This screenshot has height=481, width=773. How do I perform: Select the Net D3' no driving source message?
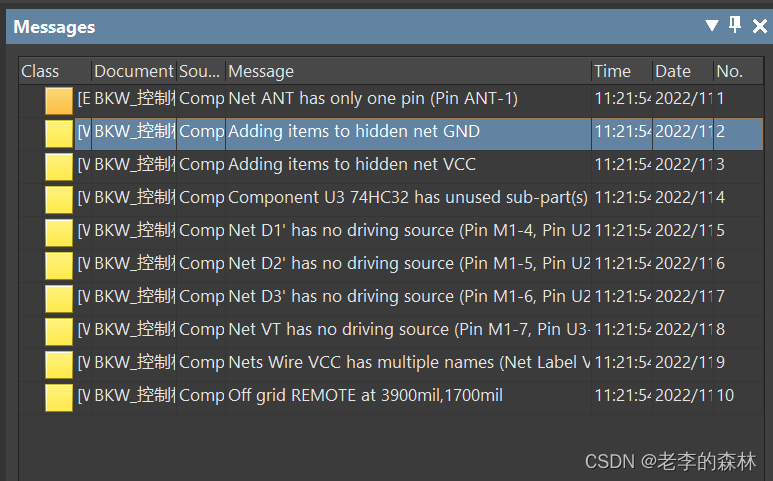coord(408,297)
